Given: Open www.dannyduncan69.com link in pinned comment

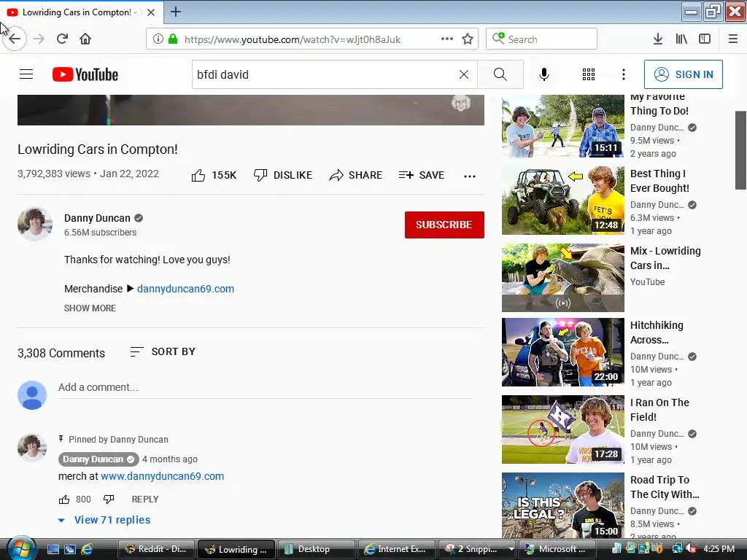Looking at the screenshot, I should 163,476.
